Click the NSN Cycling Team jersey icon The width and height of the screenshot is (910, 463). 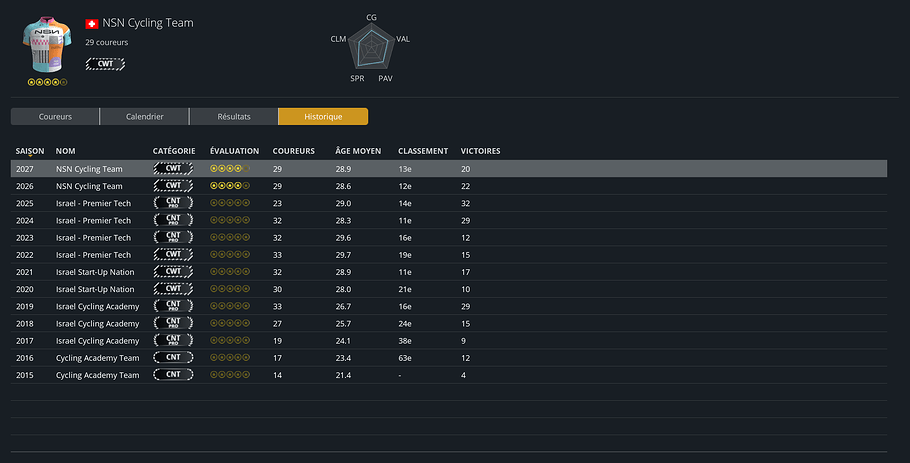click(x=47, y=45)
